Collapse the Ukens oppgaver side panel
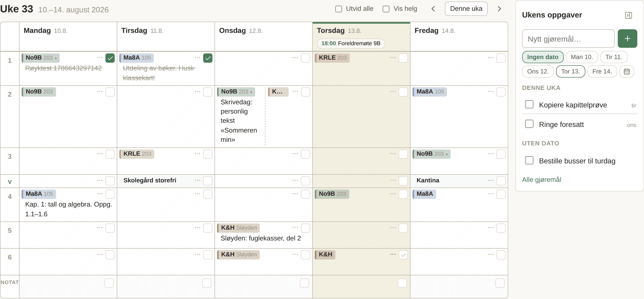Screen dimensions: 644x299 click(628, 15)
